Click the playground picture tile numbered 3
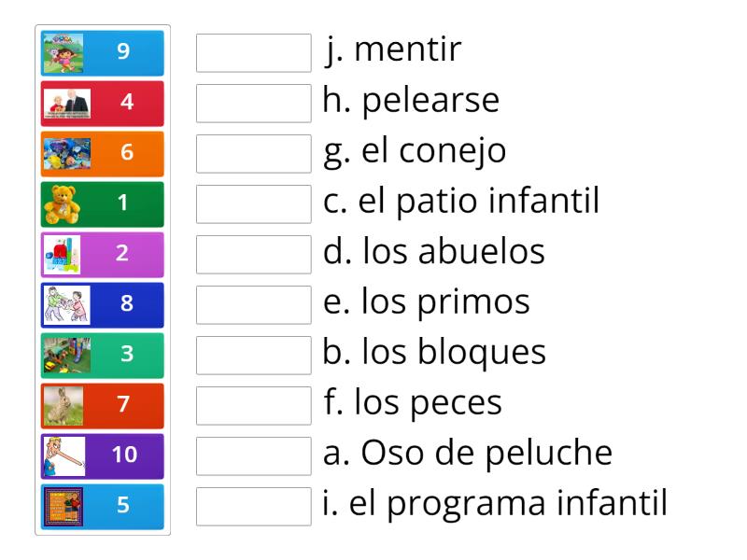This screenshot has width=747, height=560. [x=102, y=353]
